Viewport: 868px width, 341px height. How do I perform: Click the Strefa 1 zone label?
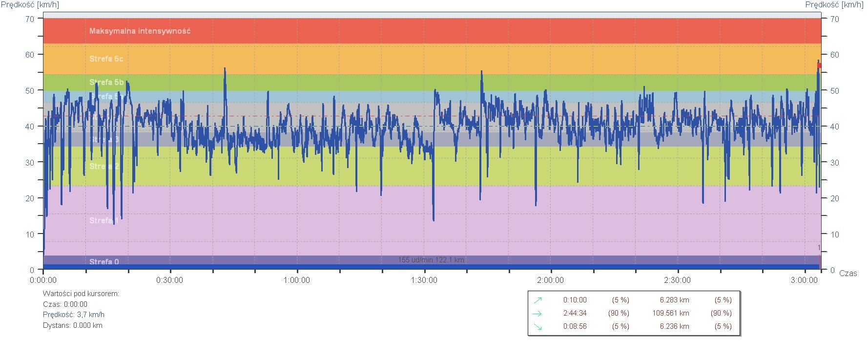point(103,220)
